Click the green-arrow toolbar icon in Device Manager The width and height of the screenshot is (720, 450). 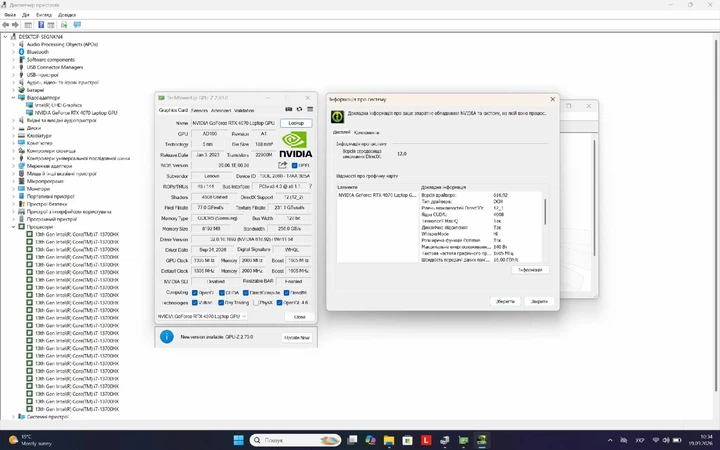point(64,25)
